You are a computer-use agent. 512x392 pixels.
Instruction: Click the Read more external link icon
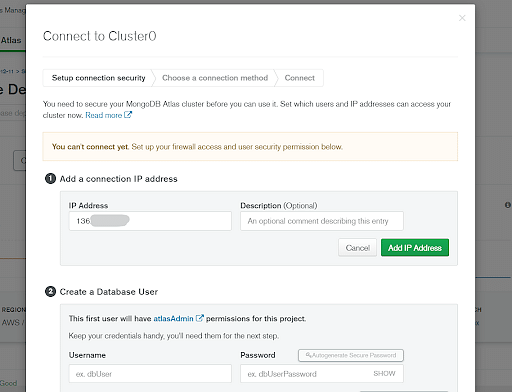128,115
